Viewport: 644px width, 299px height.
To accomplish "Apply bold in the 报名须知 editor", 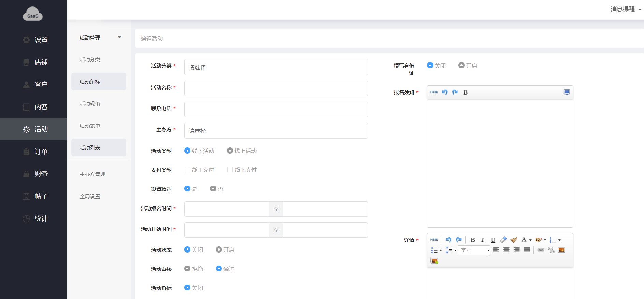I will (465, 92).
